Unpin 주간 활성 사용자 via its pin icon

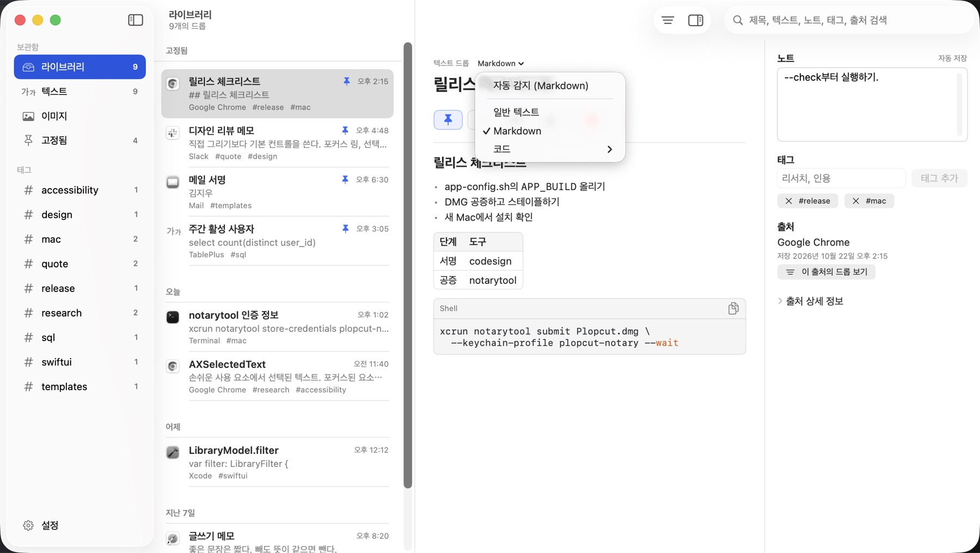[x=345, y=229]
